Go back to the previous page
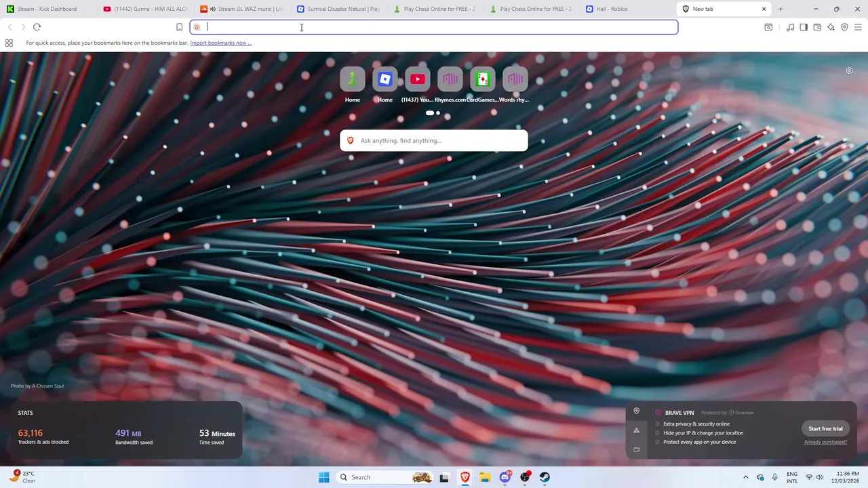This screenshot has height=488, width=868. click(x=9, y=27)
